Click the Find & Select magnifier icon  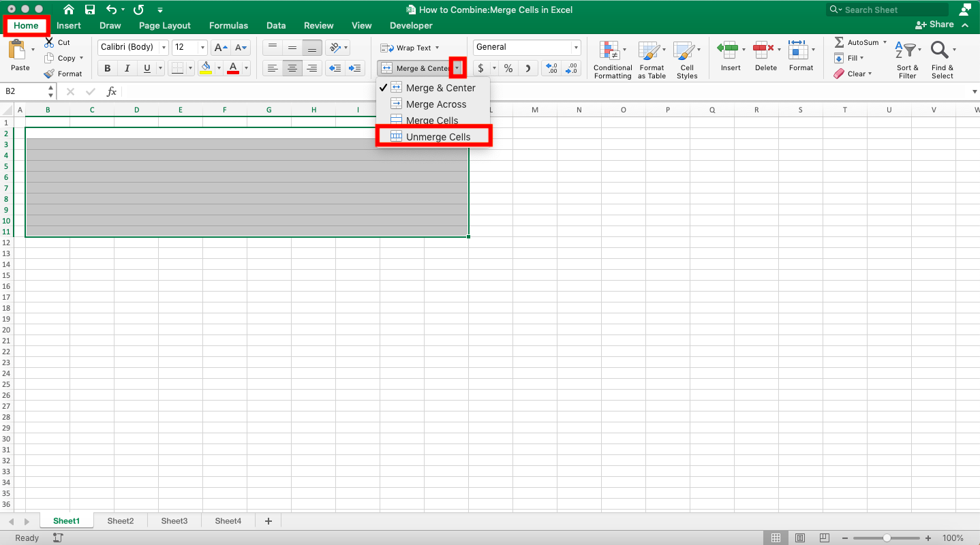(940, 50)
